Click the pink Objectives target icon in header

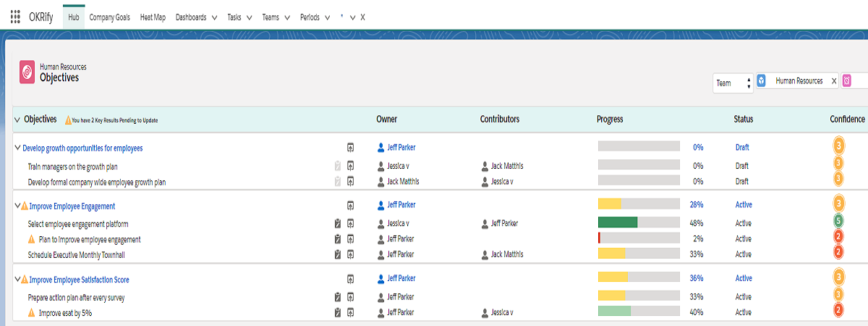click(x=27, y=72)
